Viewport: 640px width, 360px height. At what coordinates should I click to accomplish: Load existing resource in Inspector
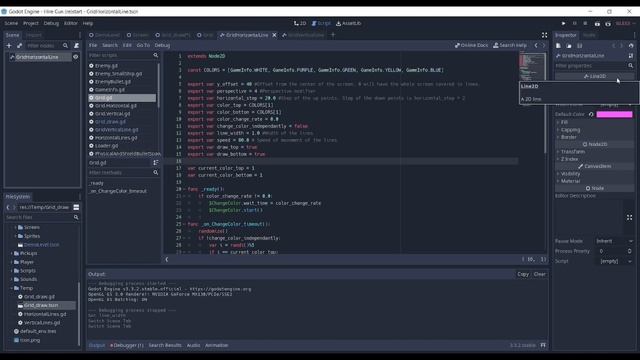click(569, 46)
